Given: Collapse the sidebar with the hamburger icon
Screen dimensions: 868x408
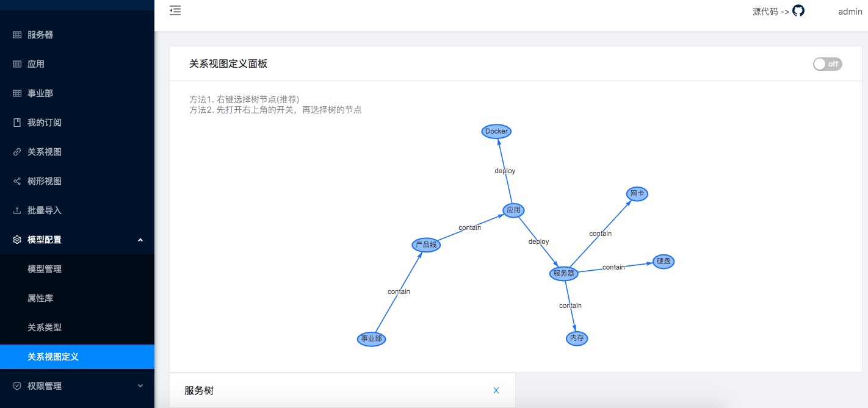Looking at the screenshot, I should [175, 10].
